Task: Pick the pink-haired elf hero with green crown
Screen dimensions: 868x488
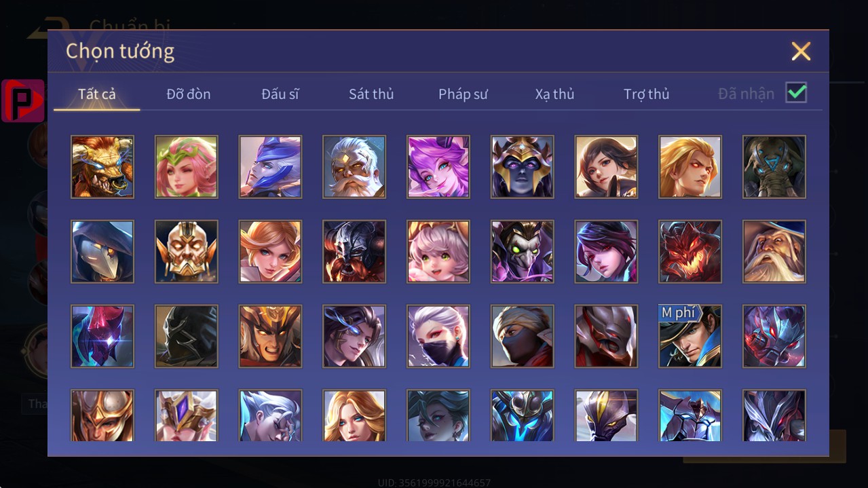Action: click(187, 167)
